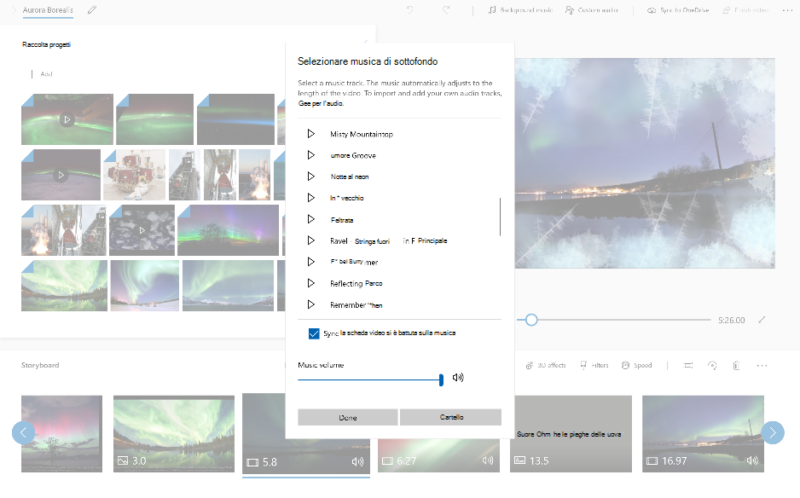Open the storyboard more options ellipsis menu
The image size is (800, 498).
coord(762,365)
